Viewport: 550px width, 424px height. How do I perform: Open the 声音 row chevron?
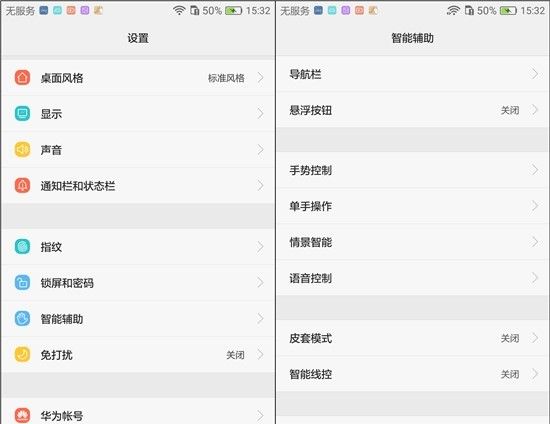coord(261,150)
